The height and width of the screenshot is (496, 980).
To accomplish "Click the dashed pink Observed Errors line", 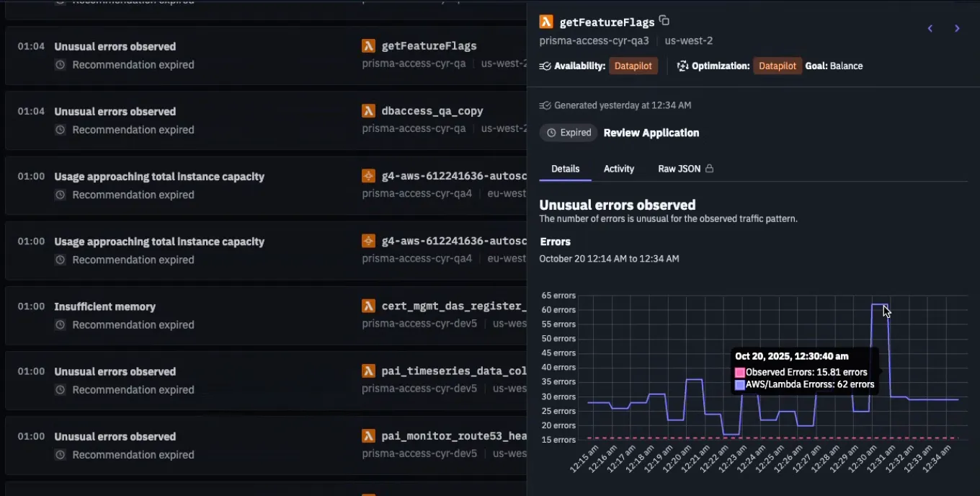I will pos(772,438).
